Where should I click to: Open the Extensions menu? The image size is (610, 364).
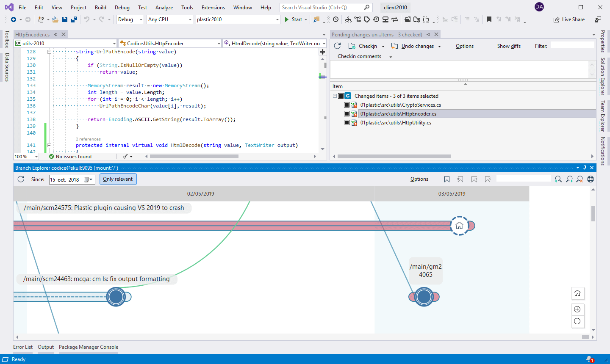click(213, 8)
